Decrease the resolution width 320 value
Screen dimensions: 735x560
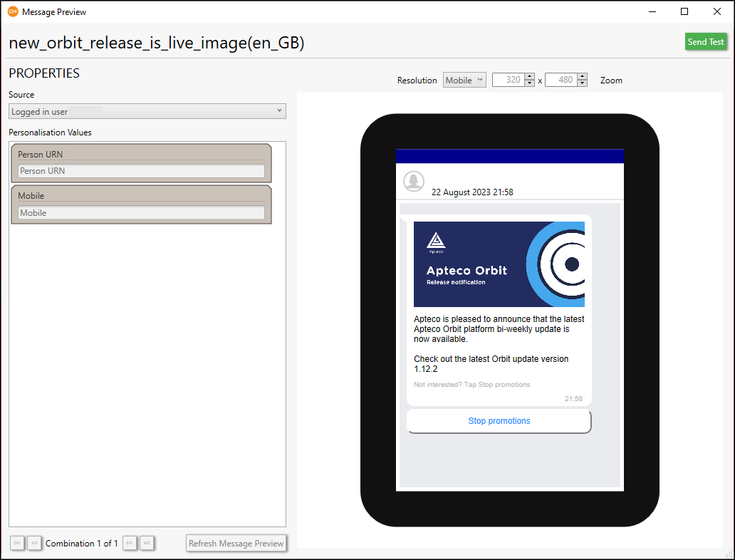coord(530,83)
